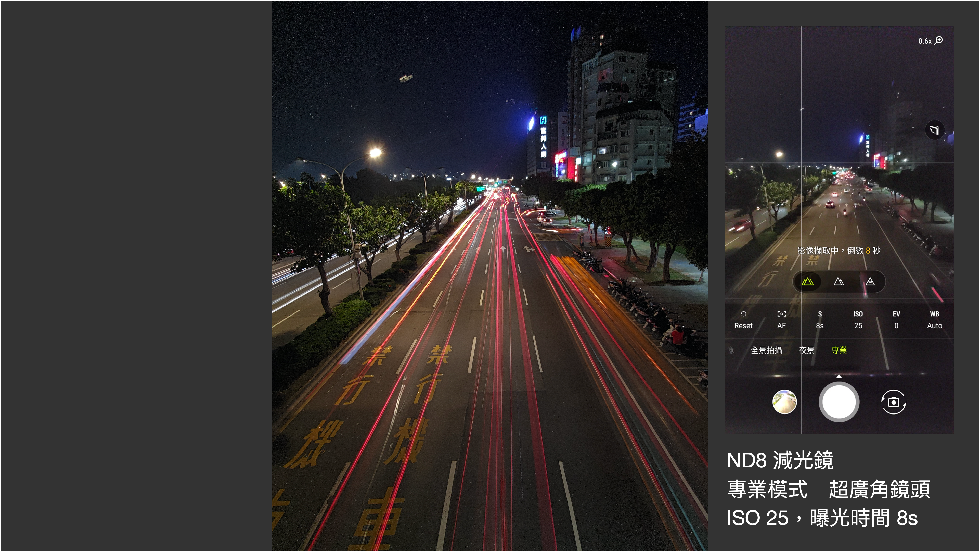Open the S shutter speed 8s setting
This screenshot has width=980, height=552.
[820, 320]
